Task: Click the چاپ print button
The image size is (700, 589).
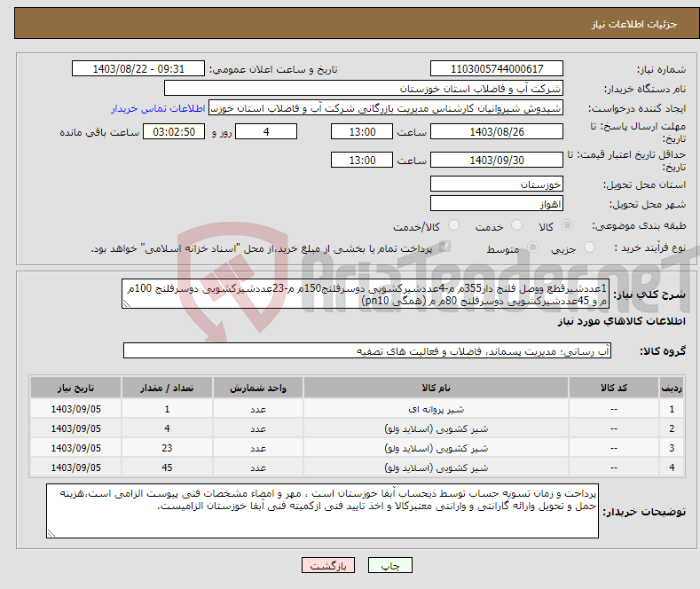Action: coord(390,565)
